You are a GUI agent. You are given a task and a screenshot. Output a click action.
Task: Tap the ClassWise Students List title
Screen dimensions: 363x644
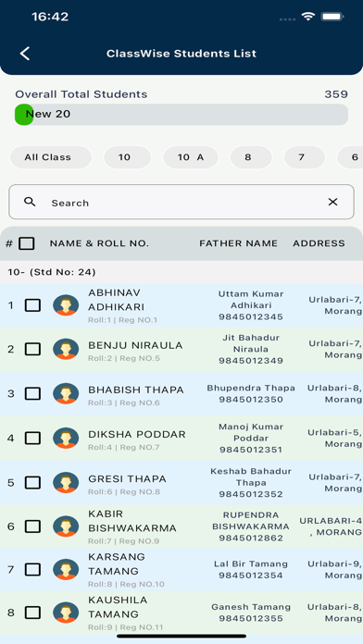[x=181, y=54]
